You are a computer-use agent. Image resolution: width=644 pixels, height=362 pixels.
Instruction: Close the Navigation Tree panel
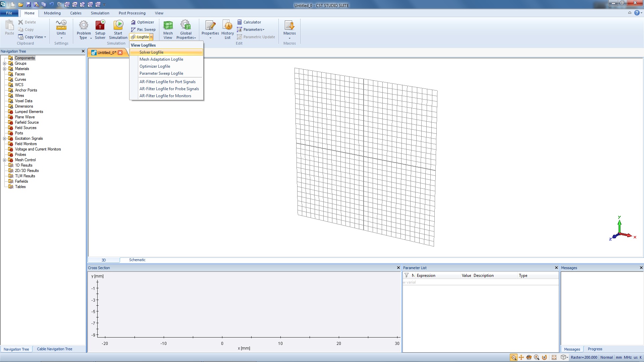(83, 51)
